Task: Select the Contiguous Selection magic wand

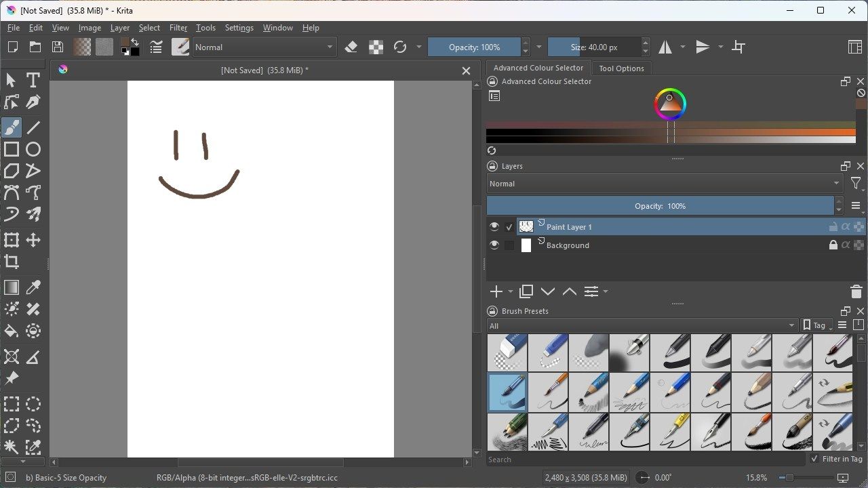Action: 12,447
